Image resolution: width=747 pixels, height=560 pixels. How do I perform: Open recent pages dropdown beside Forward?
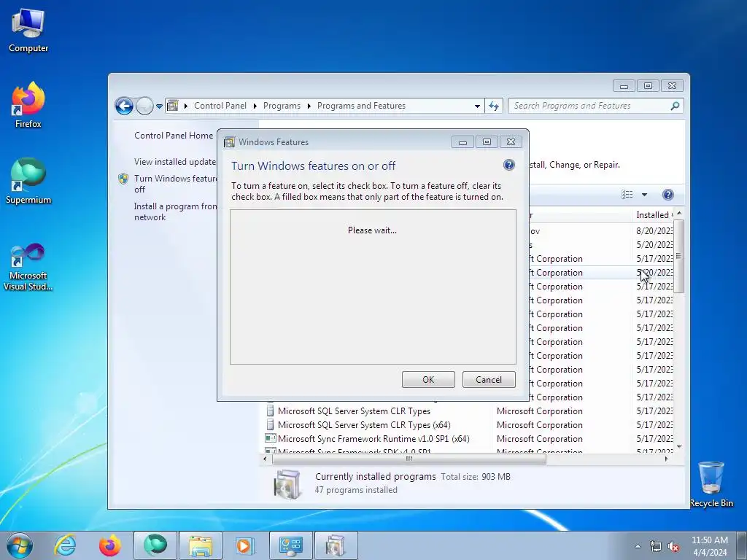click(159, 106)
